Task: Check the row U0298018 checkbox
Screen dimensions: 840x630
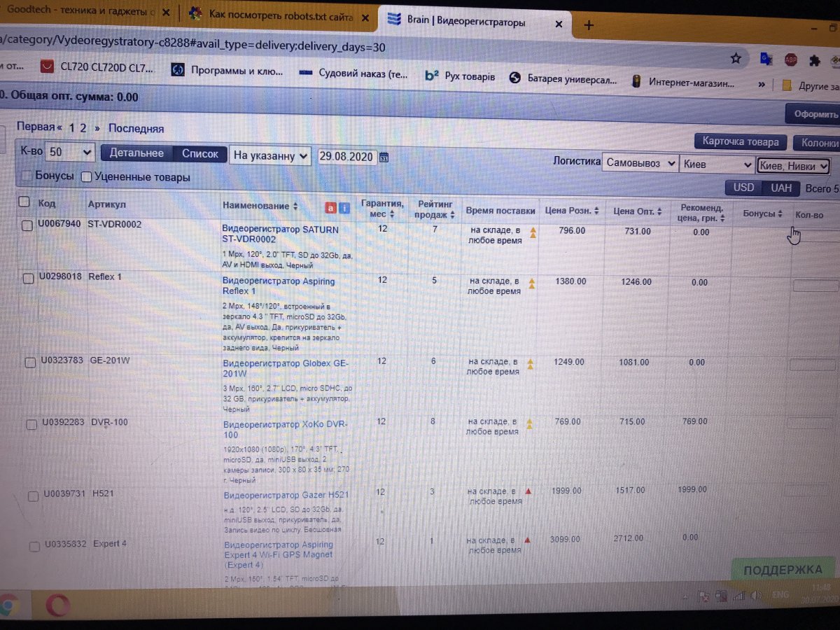Action: pyautogui.click(x=29, y=279)
